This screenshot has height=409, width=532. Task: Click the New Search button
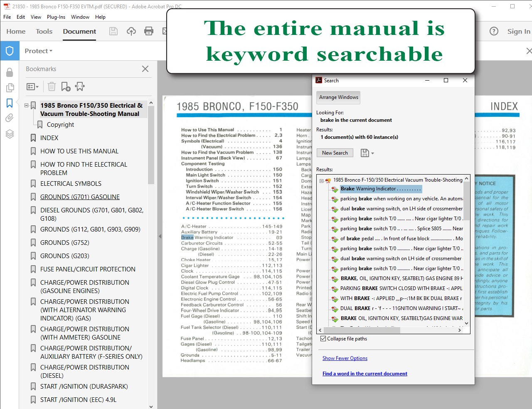[335, 153]
